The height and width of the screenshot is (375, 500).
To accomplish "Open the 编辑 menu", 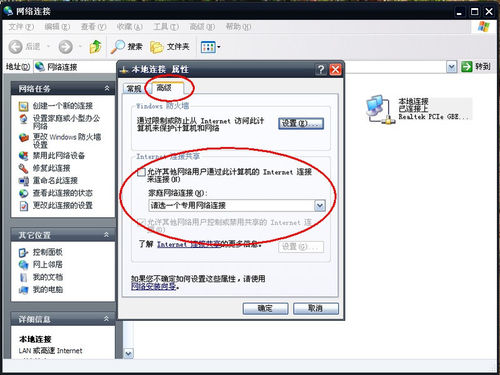I will coord(57,27).
